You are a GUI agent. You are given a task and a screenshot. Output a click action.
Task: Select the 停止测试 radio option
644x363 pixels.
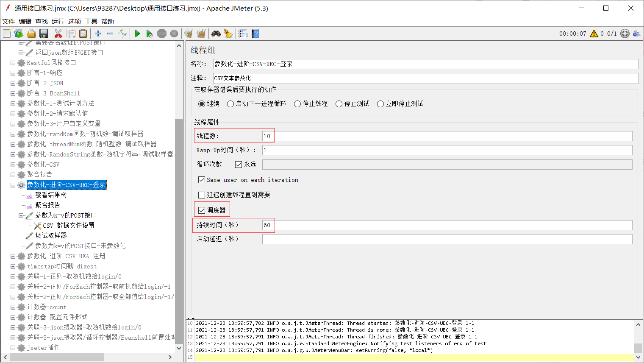[x=339, y=104]
